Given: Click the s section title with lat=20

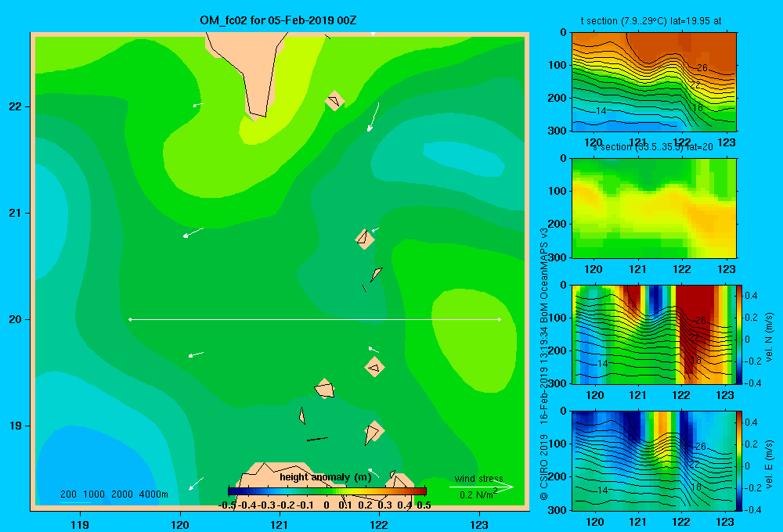Looking at the screenshot, I should coord(653,147).
